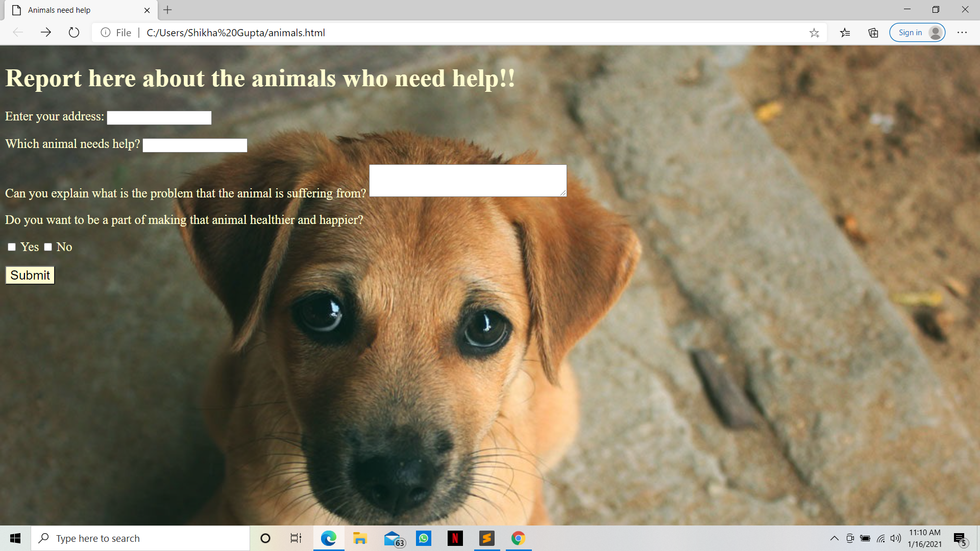
Task: Open a new browser tab
Action: (167, 10)
